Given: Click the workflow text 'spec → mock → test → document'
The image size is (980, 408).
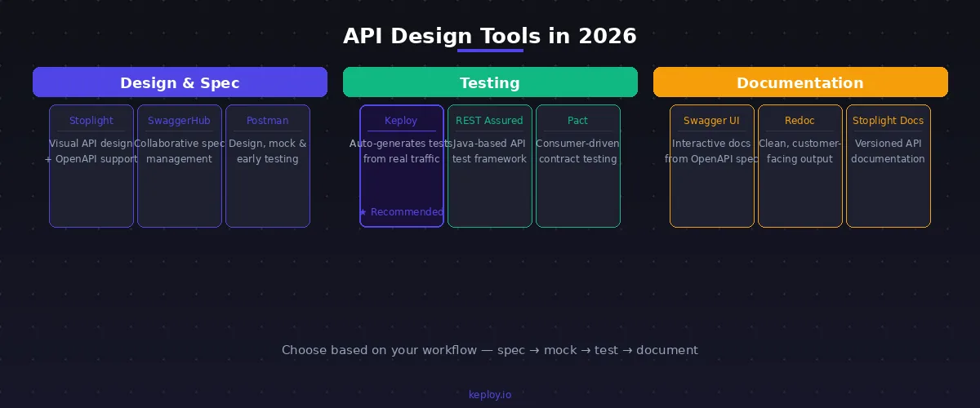Looking at the screenshot, I should click(598, 350).
